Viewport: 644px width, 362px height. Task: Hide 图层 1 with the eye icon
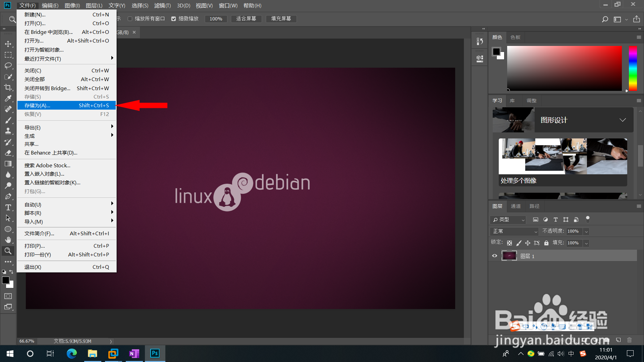click(494, 256)
